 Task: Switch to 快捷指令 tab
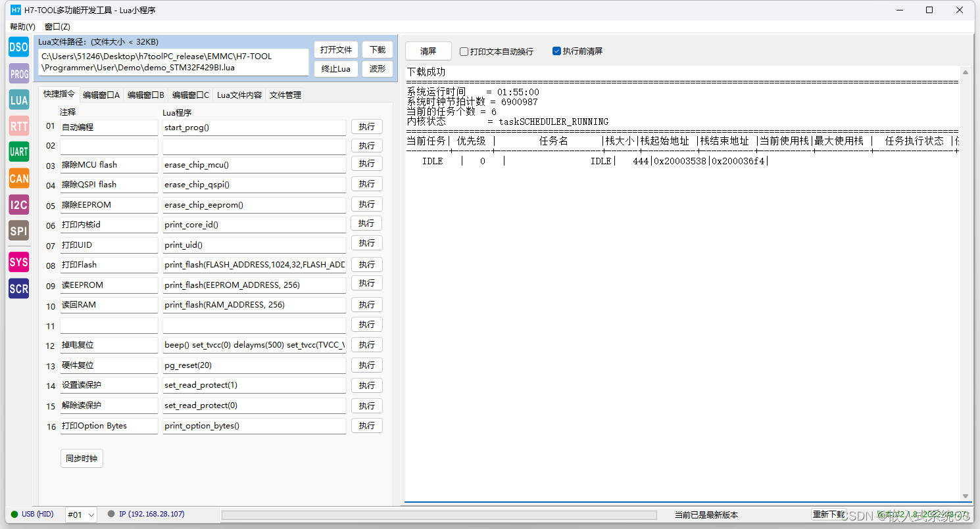59,94
